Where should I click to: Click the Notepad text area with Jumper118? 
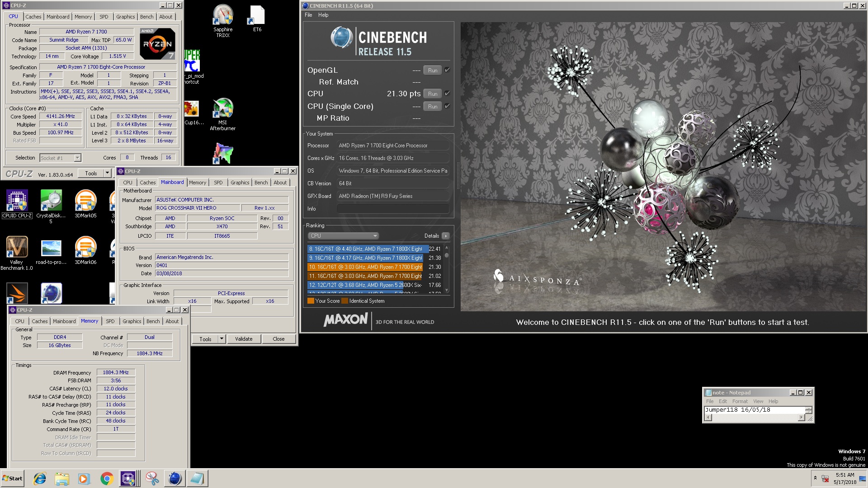tap(755, 410)
